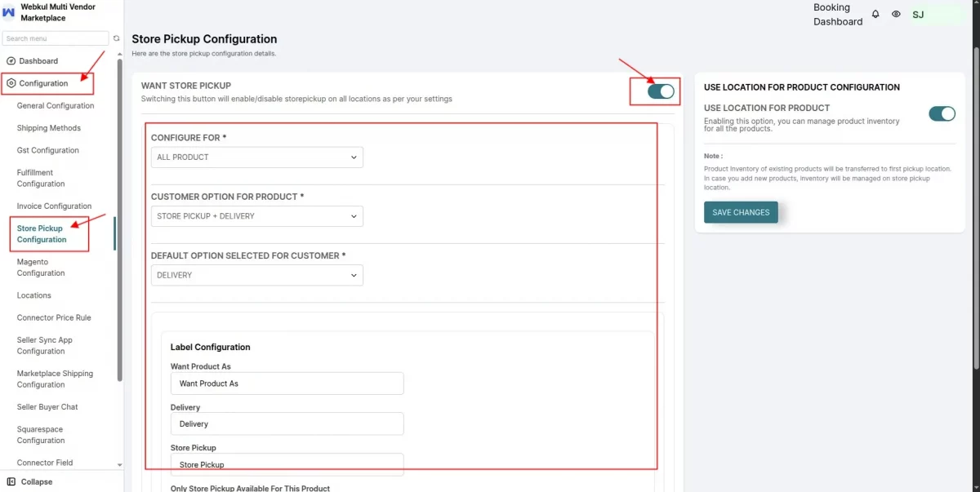Image resolution: width=980 pixels, height=492 pixels.
Task: Open the Configure For dropdown
Action: [257, 157]
